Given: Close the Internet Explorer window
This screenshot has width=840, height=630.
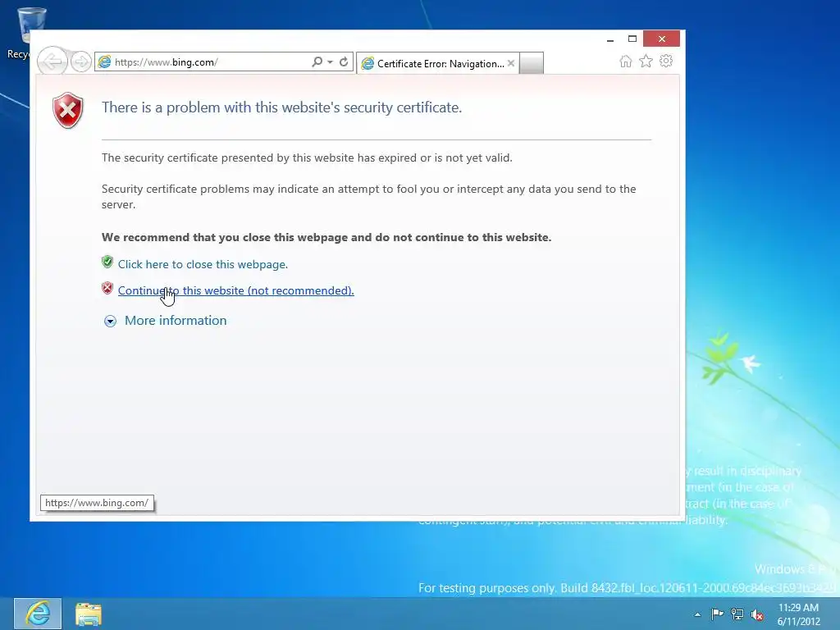Looking at the screenshot, I should [x=662, y=39].
